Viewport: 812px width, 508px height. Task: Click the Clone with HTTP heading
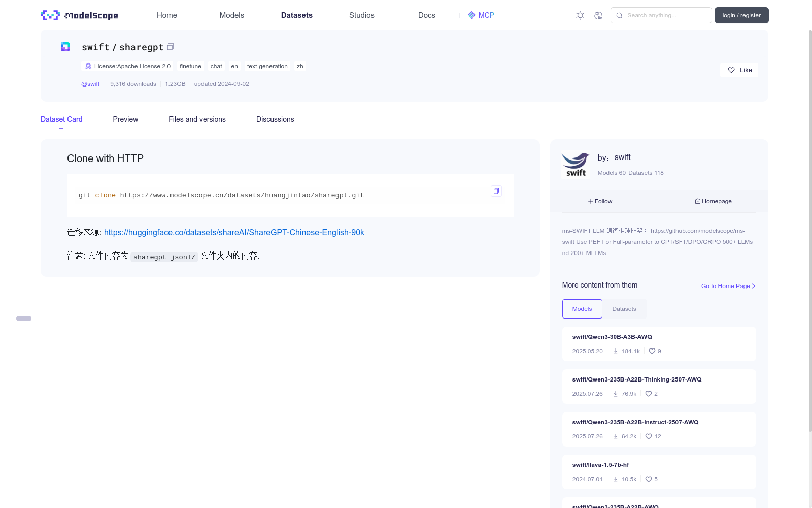(x=105, y=158)
